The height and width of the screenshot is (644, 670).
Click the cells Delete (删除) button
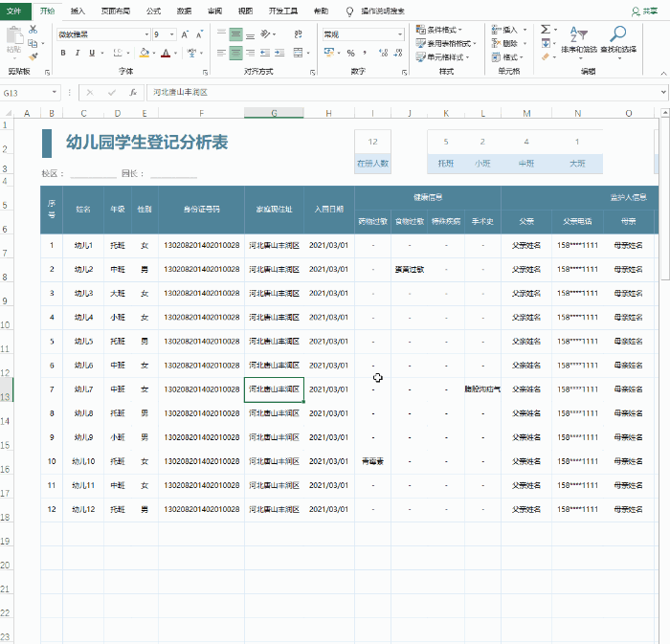(x=509, y=43)
